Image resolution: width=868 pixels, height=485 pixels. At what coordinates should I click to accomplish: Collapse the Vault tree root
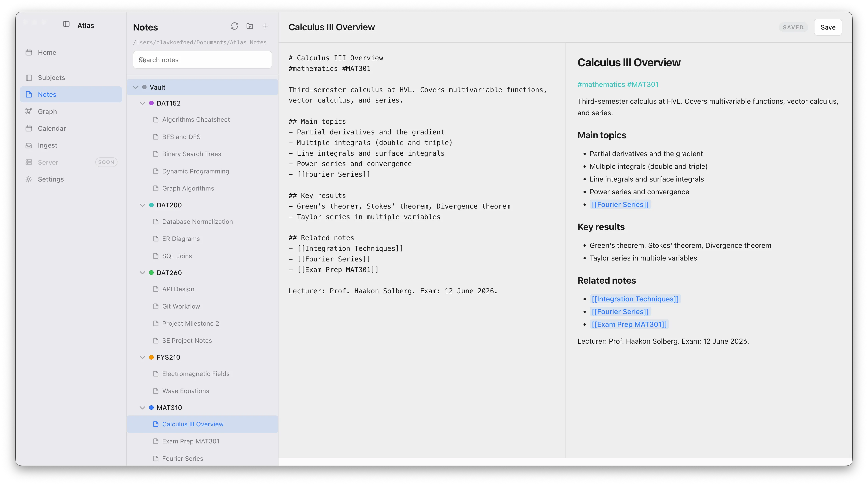[x=135, y=87]
